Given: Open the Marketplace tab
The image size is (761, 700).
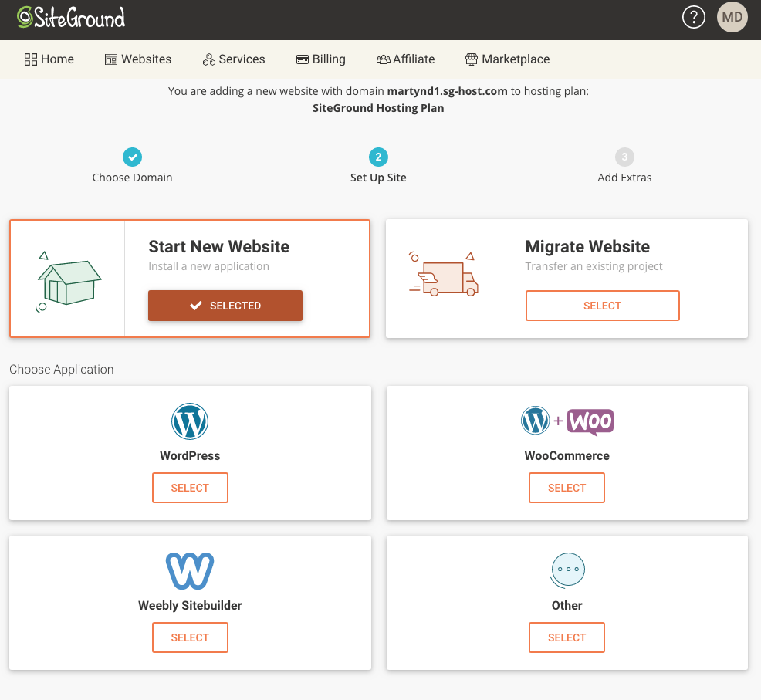Looking at the screenshot, I should tap(508, 59).
